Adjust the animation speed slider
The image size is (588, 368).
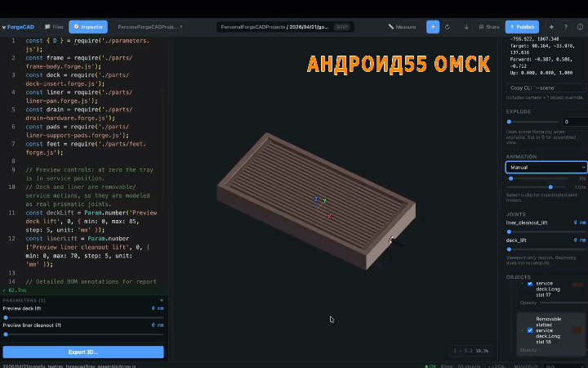coord(536,187)
